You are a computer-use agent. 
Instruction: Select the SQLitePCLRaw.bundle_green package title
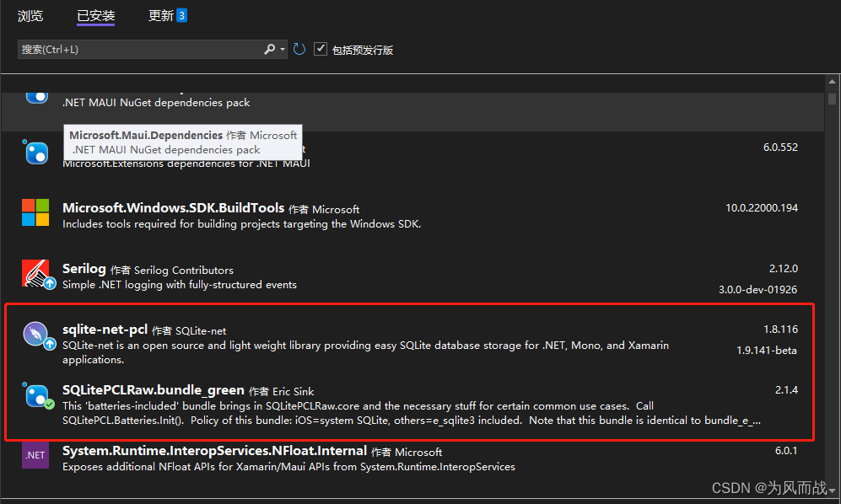pos(154,389)
